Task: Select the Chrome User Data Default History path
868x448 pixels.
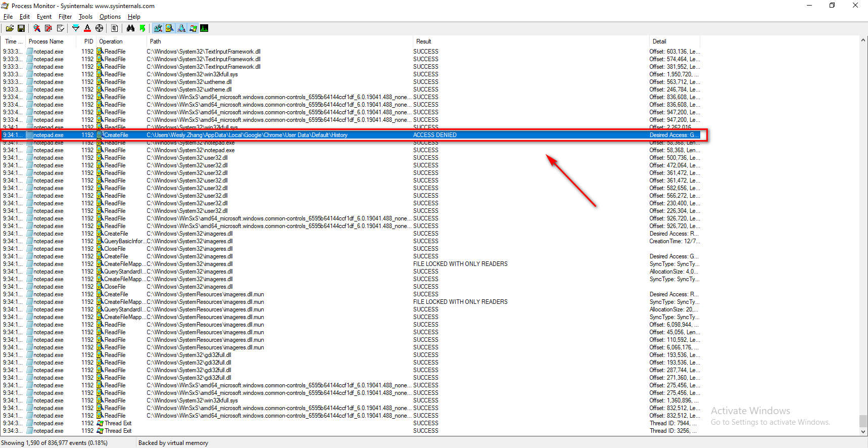Action: click(247, 135)
